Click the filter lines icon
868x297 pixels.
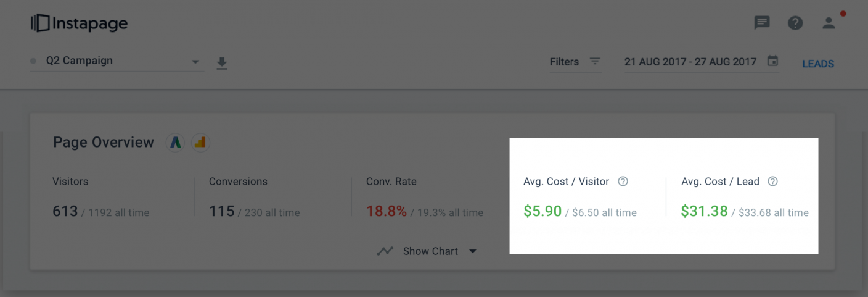pos(594,61)
